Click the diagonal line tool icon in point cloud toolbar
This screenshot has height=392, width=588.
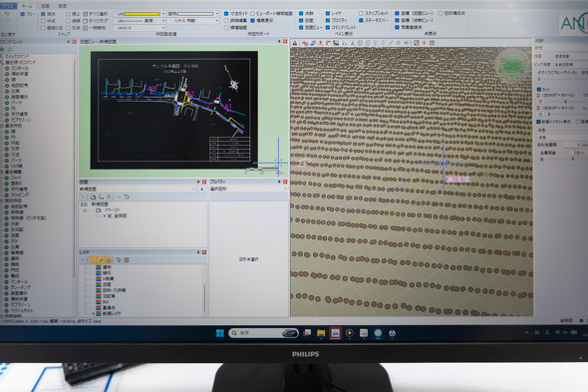391,43
